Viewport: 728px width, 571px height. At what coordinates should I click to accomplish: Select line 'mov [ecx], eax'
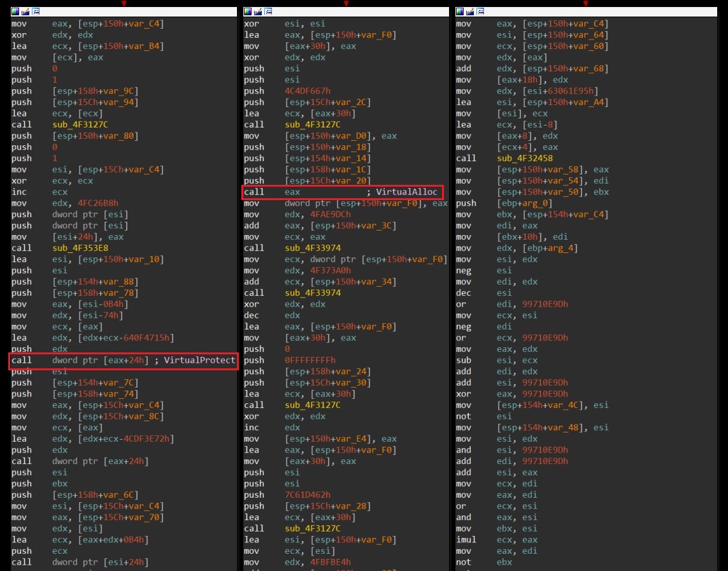[x=57, y=57]
